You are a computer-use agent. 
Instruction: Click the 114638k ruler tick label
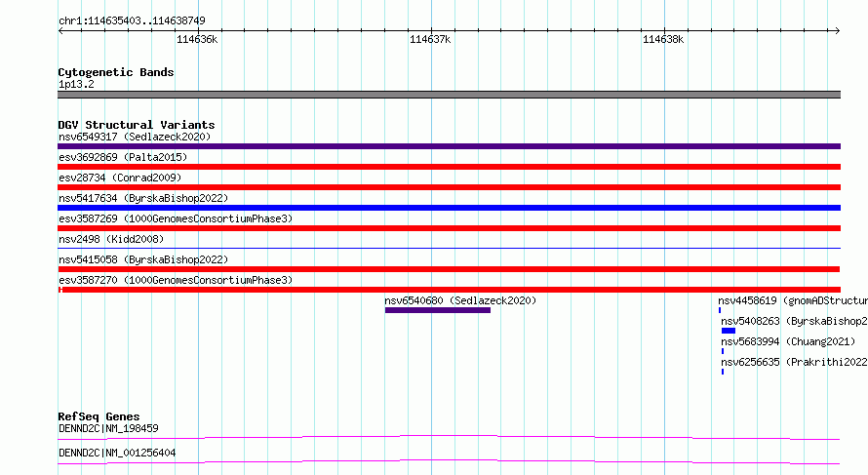coord(663,39)
